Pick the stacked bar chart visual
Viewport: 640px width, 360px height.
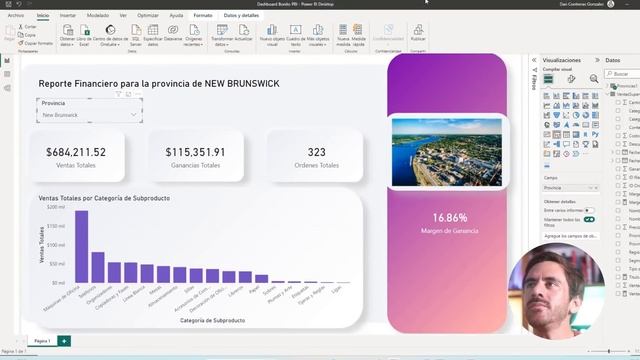547,96
